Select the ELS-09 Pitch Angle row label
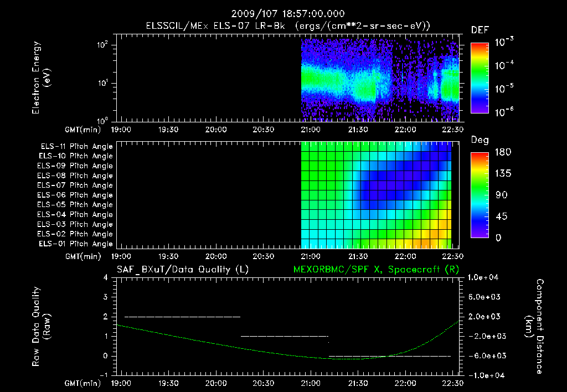This screenshot has height=392, width=567. pos(75,166)
